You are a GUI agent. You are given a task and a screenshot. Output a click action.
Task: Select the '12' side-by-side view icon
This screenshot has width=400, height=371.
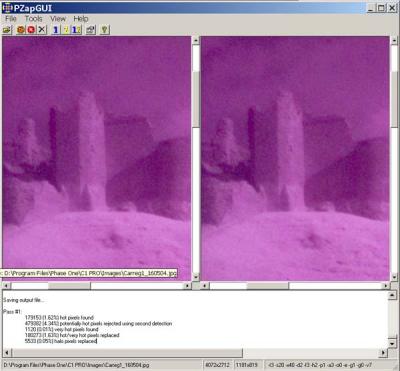[x=76, y=30]
